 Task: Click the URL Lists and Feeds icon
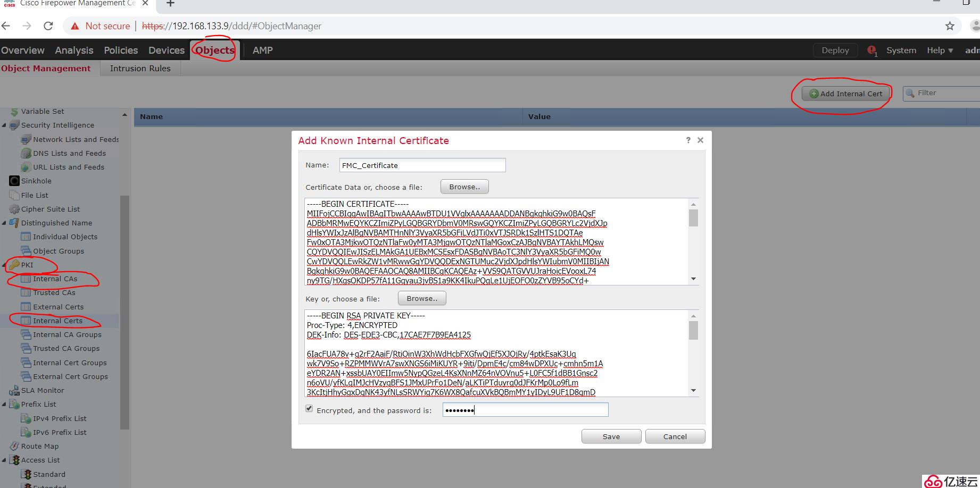click(26, 167)
